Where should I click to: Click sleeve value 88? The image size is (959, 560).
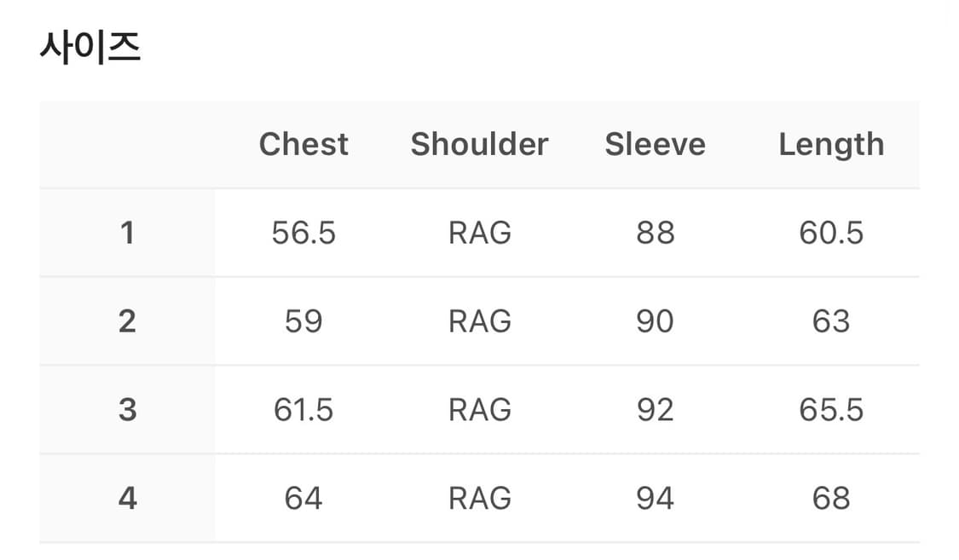[x=655, y=233]
